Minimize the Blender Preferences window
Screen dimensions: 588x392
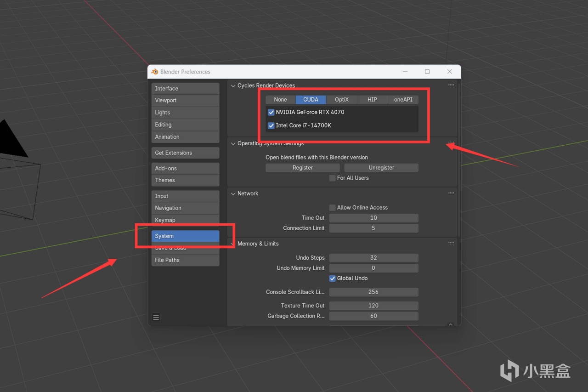click(x=405, y=72)
